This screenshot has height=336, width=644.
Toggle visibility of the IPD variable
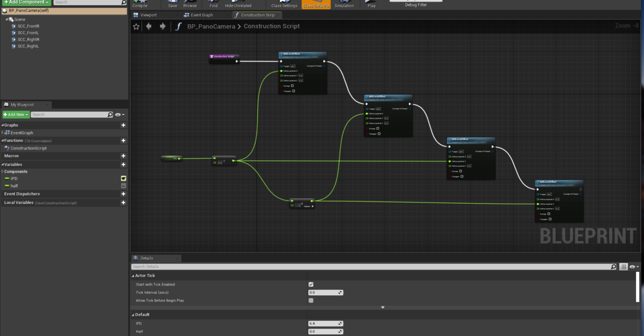point(122,178)
